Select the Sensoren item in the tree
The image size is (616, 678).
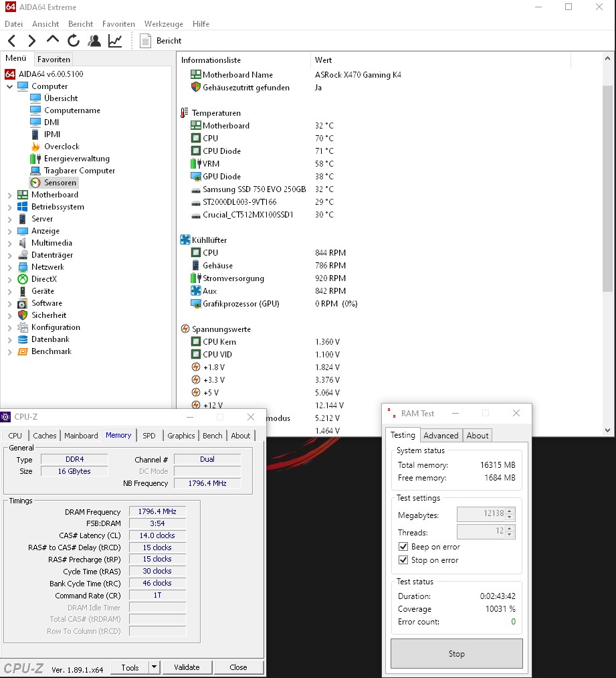pos(60,183)
